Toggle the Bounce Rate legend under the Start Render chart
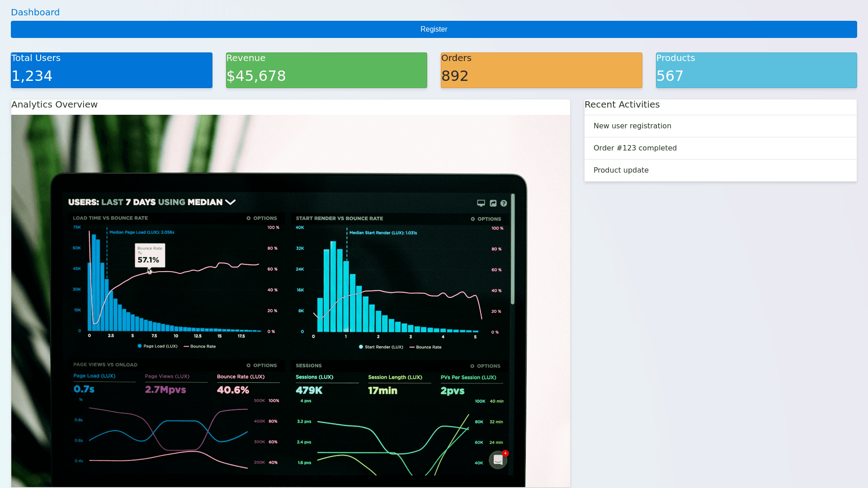Image resolution: width=868 pixels, height=488 pixels. tap(425, 347)
